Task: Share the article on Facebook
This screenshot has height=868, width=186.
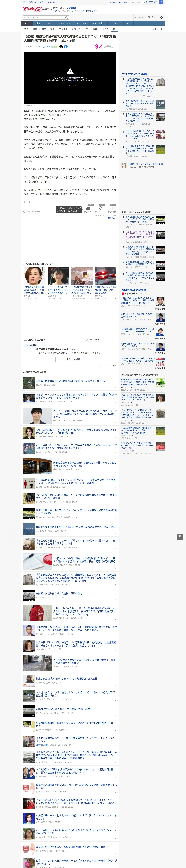Action: point(66,47)
